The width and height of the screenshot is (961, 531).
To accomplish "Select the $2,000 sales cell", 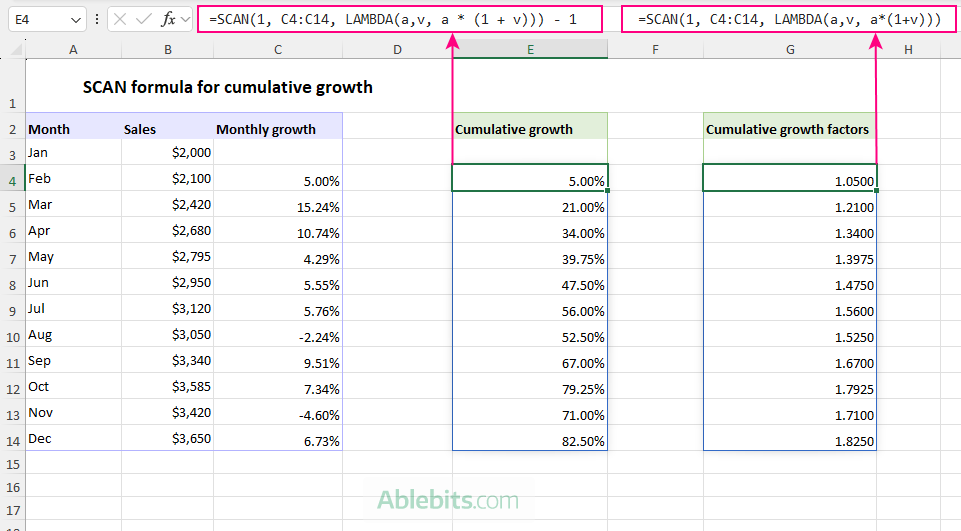I will [167, 152].
